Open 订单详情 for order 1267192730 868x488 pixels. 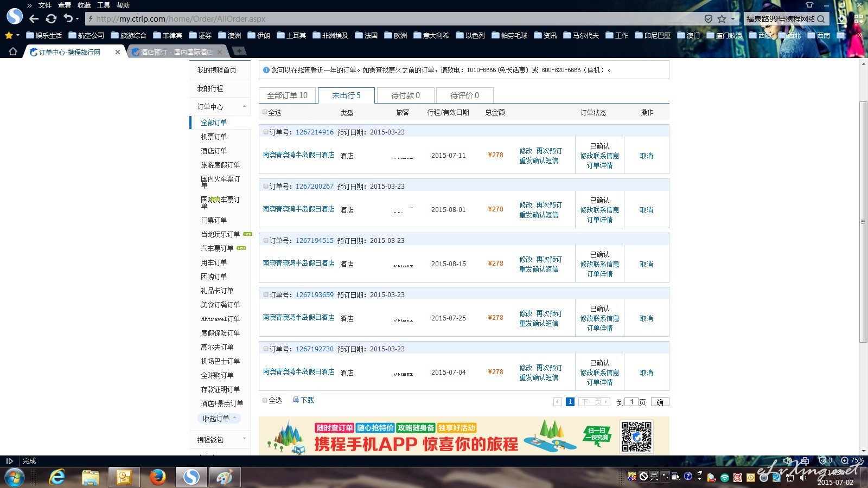coord(599,382)
